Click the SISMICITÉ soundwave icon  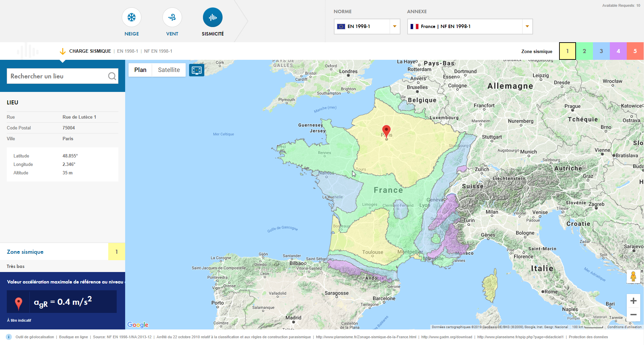coord(212,17)
